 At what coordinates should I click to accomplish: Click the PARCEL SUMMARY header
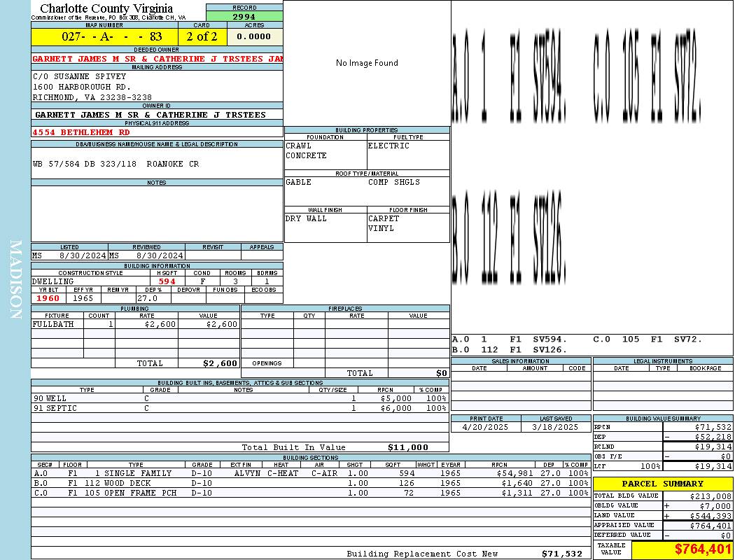[662, 484]
